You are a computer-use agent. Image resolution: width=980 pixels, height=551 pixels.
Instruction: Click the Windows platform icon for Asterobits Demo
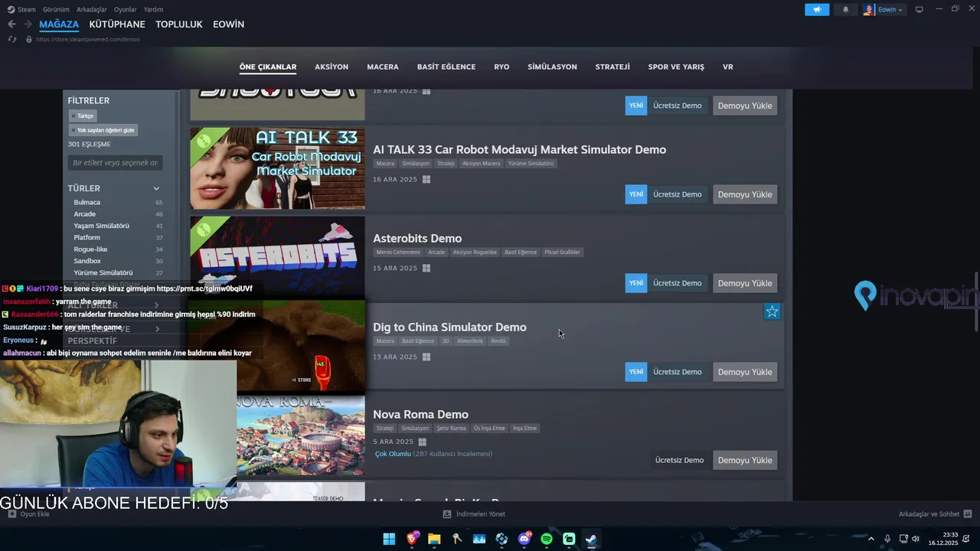click(426, 268)
